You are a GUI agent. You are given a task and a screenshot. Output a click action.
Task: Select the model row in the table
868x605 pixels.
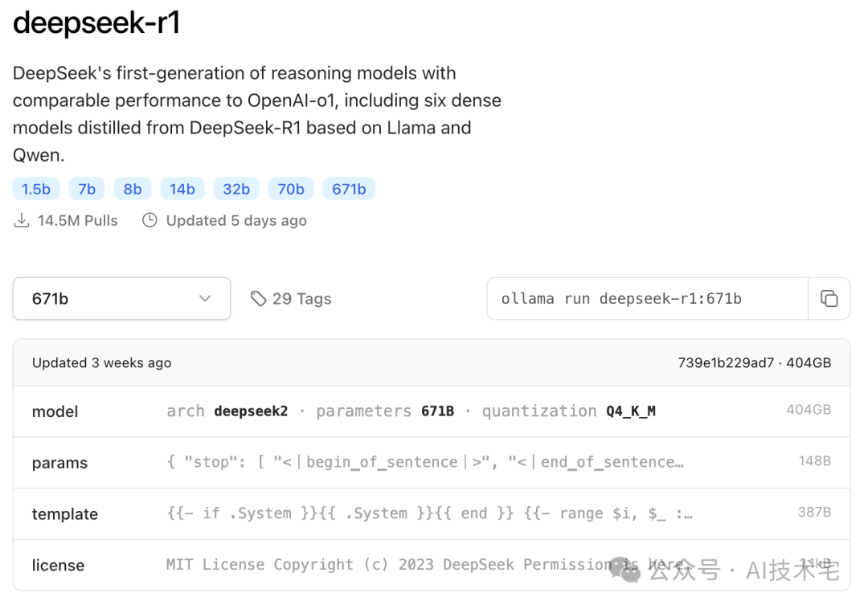point(434,411)
